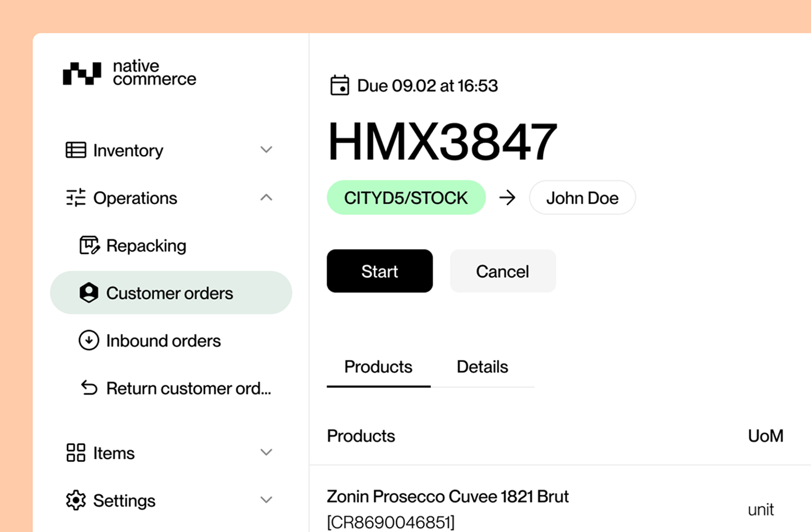Viewport: 811px width, 532px height.
Task: Select the Products tab
Action: 378,367
